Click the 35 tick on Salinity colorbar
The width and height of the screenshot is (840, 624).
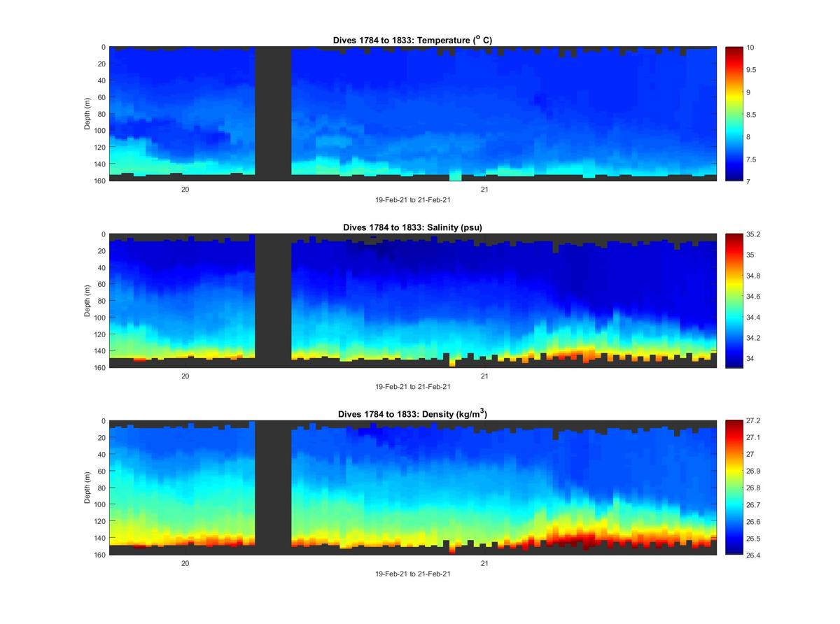tap(751, 255)
